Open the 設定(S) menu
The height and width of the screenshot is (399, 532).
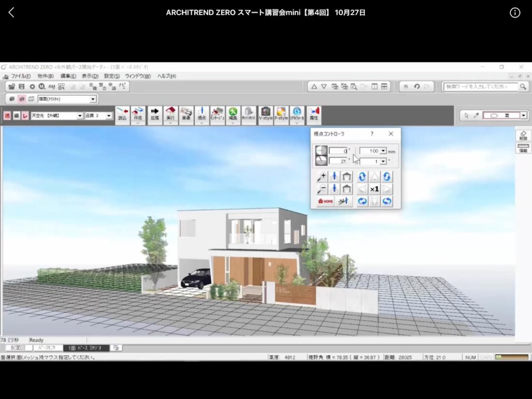[112, 76]
